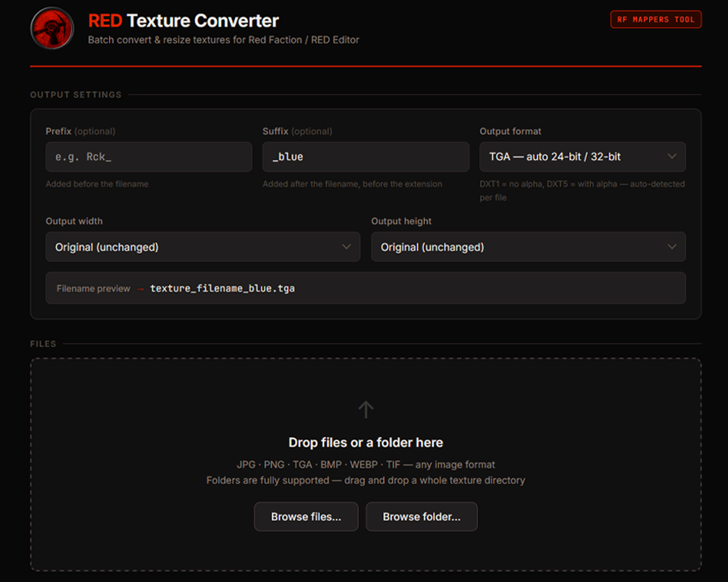The image size is (728, 582).
Task: Click the upload arrow icon in drop zone
Action: coord(366,410)
